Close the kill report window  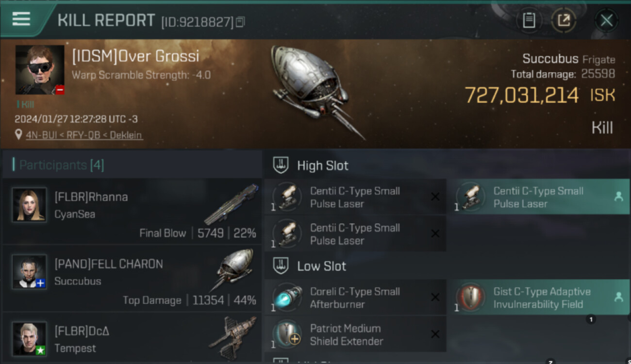pos(606,20)
